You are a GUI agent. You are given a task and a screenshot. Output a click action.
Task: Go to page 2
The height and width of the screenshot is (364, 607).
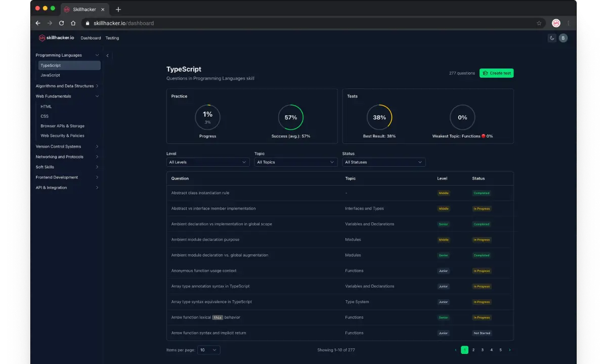point(473,350)
